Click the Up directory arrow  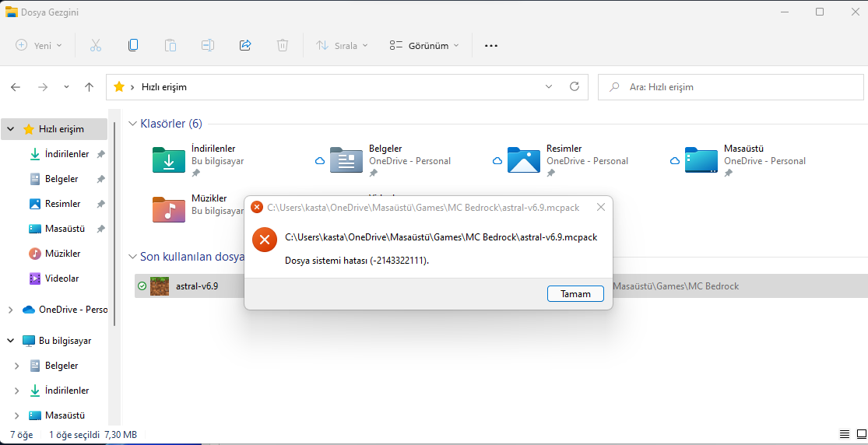click(89, 87)
